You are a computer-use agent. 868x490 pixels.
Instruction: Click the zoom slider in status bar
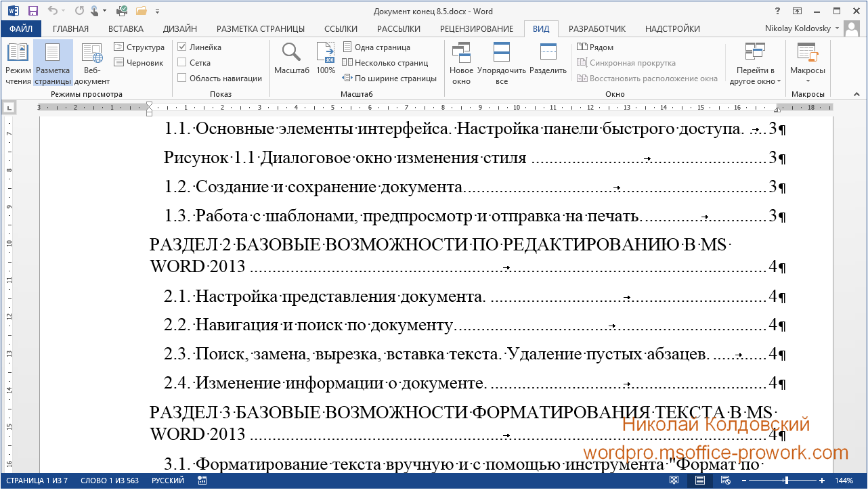[785, 481]
